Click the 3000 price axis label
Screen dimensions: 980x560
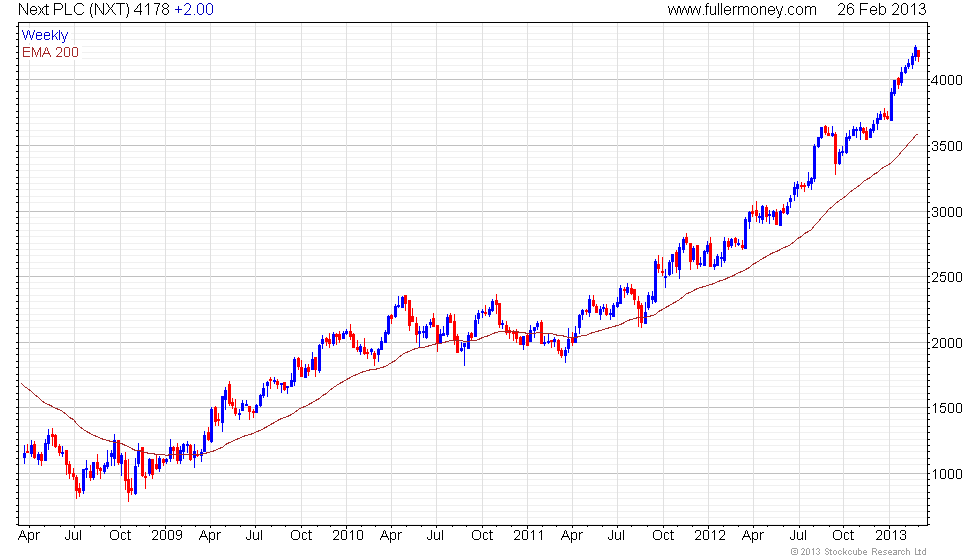[x=947, y=212]
